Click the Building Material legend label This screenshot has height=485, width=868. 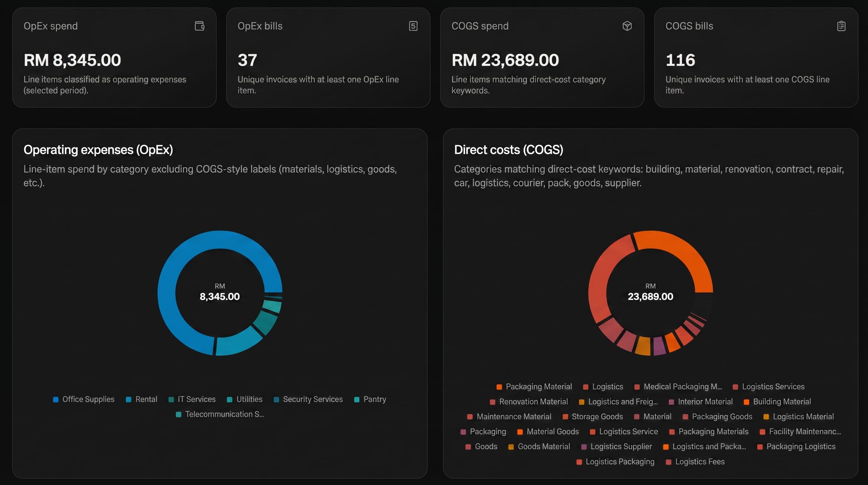click(782, 402)
